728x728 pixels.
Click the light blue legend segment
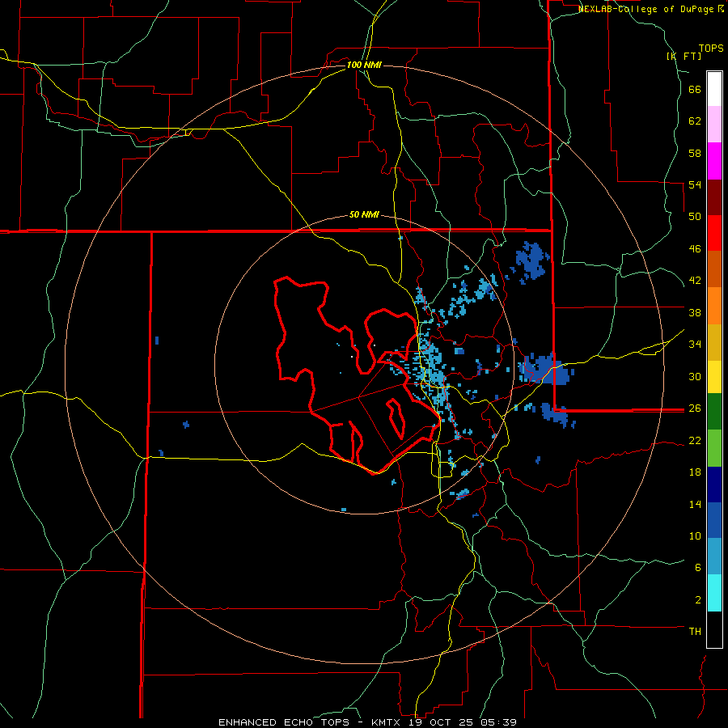[714, 557]
